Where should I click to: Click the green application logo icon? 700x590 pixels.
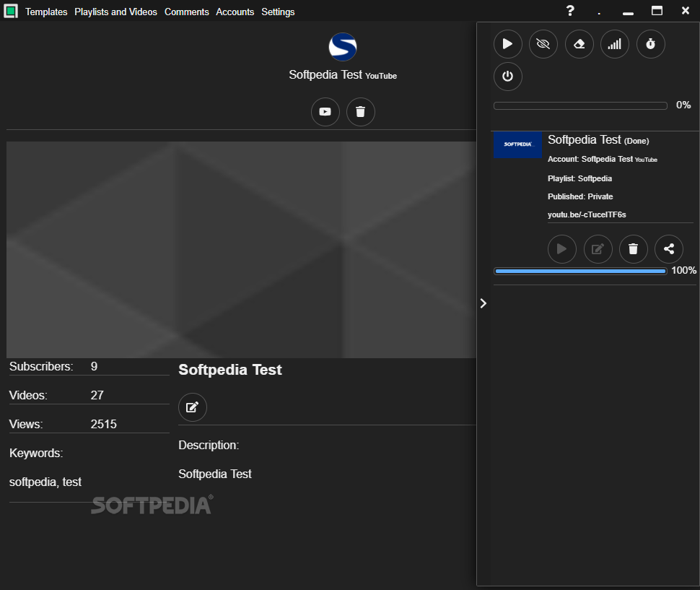11,11
